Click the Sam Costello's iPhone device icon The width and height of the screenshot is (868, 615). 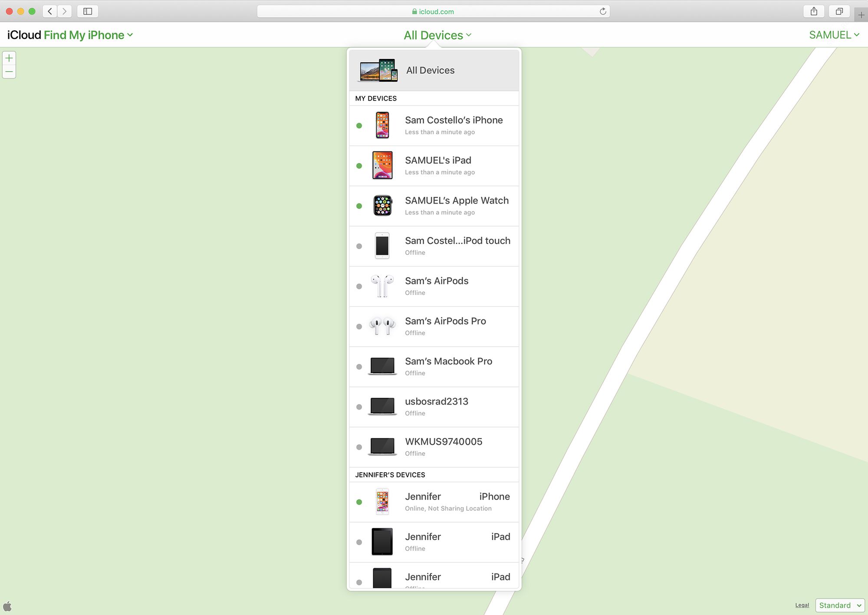pos(383,125)
